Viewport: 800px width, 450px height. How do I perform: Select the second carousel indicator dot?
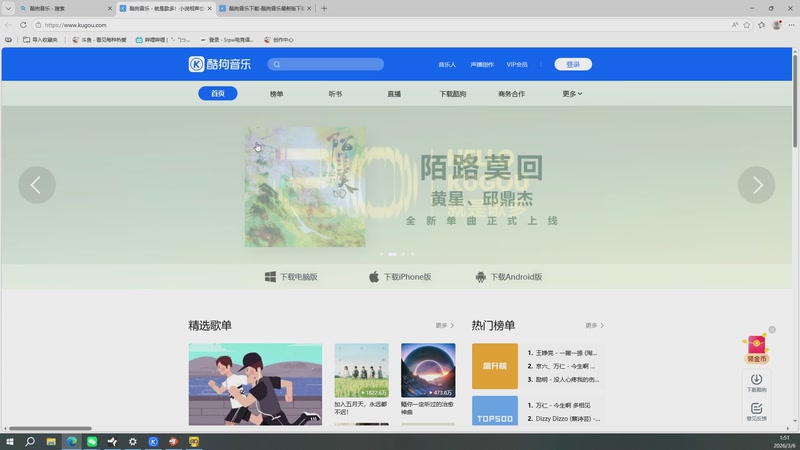[x=392, y=254]
